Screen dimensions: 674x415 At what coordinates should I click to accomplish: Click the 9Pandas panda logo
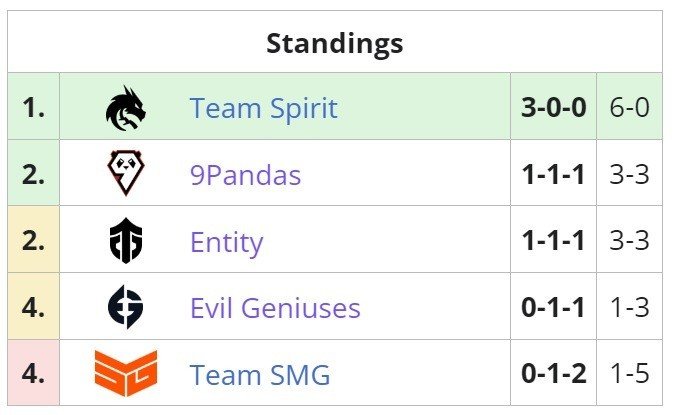coord(126,173)
